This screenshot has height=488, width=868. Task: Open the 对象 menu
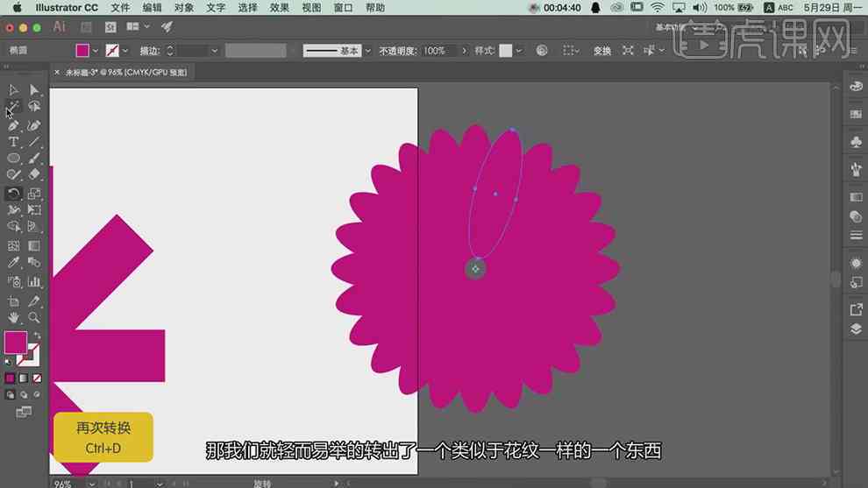pyautogui.click(x=184, y=8)
